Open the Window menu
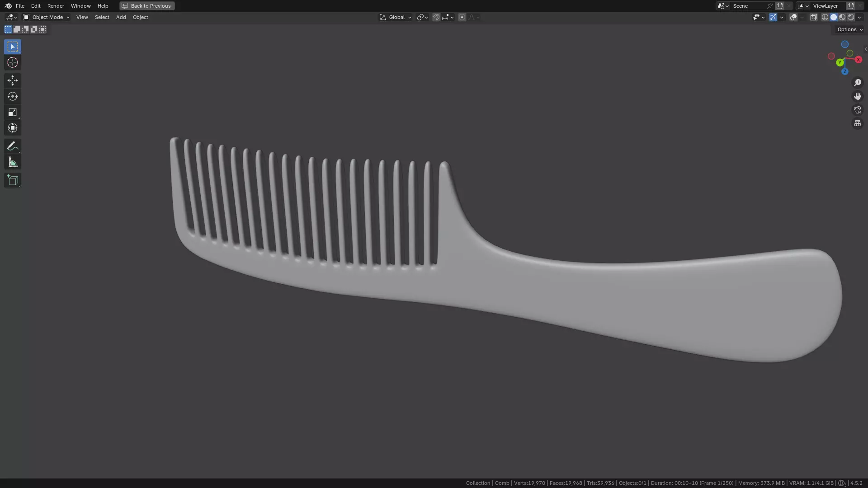The height and width of the screenshot is (488, 868). [80, 6]
